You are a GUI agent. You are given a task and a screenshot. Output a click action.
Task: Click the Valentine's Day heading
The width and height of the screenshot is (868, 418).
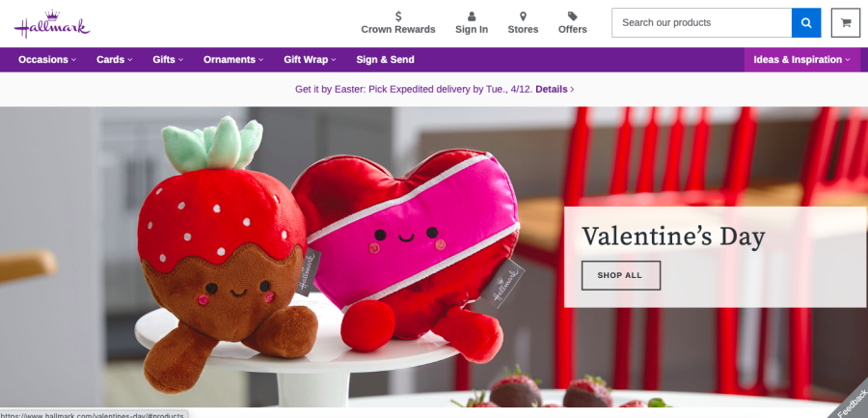673,237
